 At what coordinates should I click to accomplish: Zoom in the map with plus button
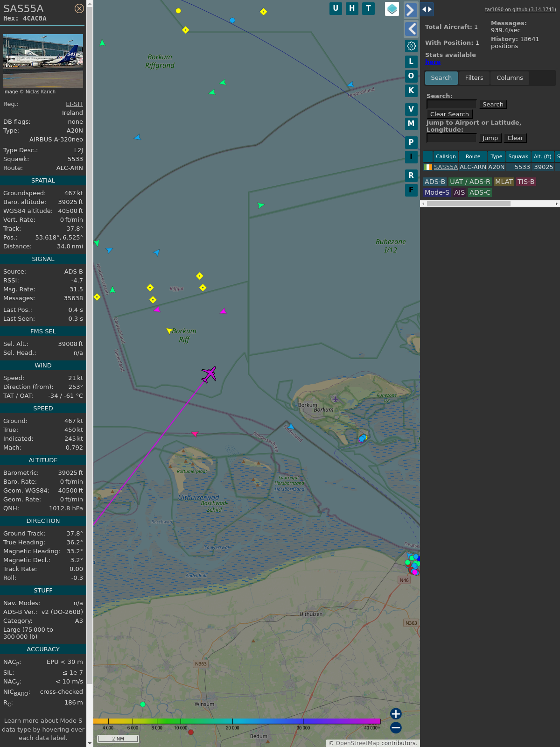pyautogui.click(x=396, y=714)
